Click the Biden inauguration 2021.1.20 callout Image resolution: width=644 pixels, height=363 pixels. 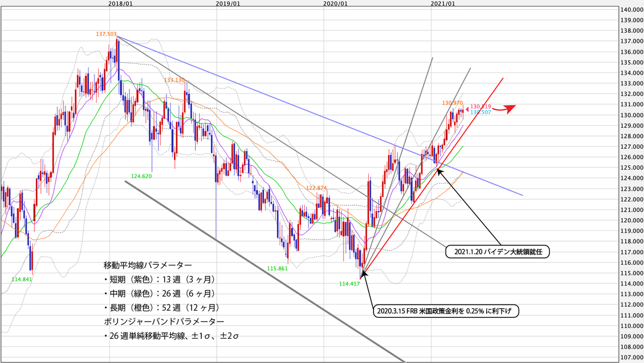click(499, 251)
